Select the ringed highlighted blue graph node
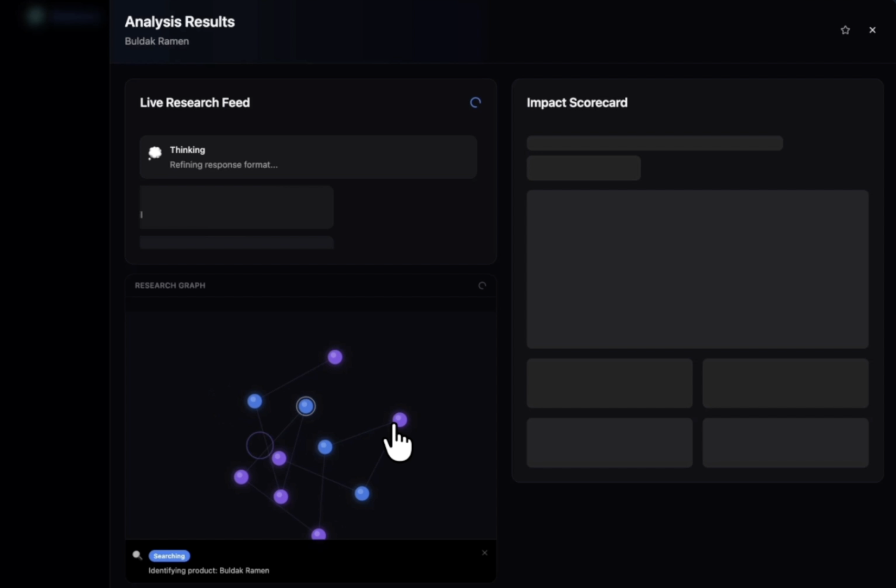Screen dimensions: 896x588 click(x=306, y=406)
